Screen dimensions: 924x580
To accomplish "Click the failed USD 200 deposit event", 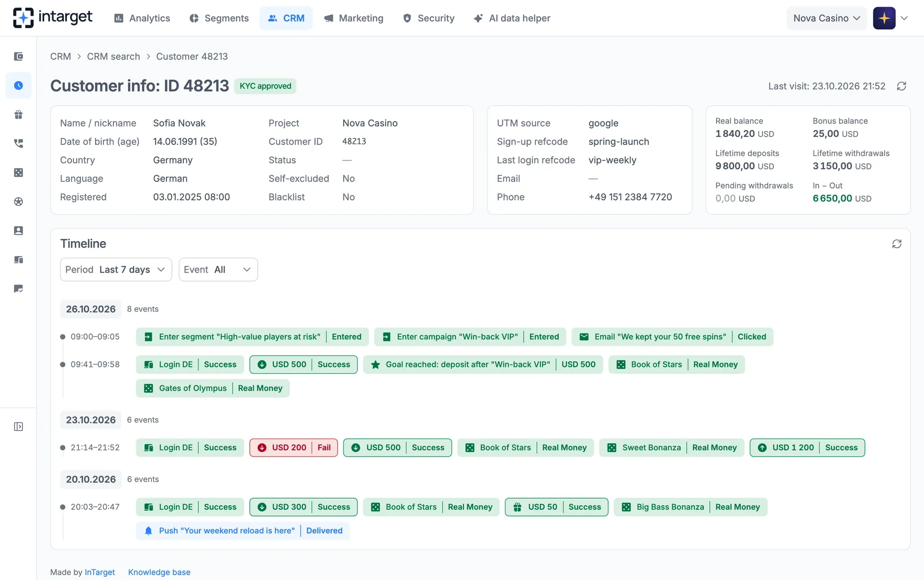I will click(294, 448).
